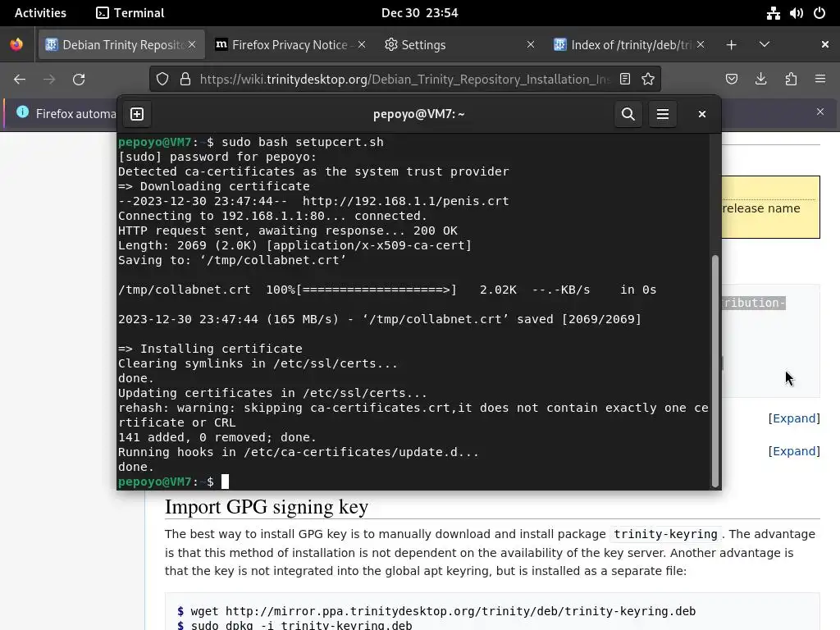840x630 pixels.
Task: Click the Firefox logo icon beside tabs
Action: click(x=16, y=44)
